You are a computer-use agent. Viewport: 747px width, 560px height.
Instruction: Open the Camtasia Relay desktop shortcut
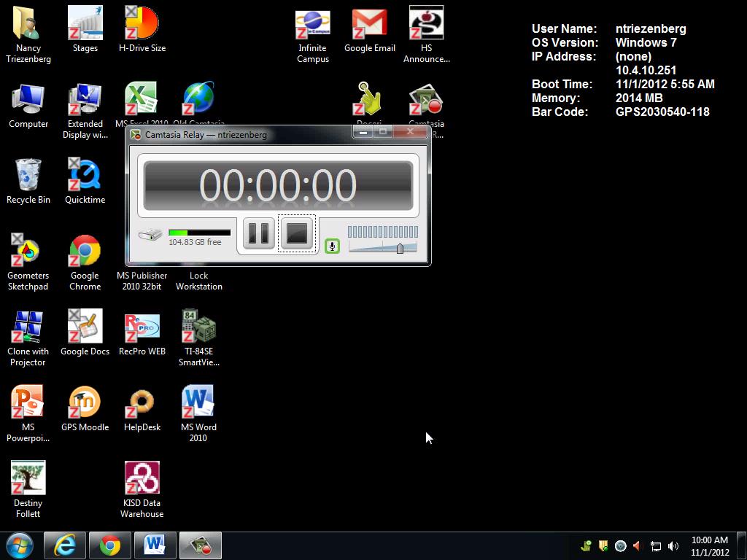(x=426, y=99)
